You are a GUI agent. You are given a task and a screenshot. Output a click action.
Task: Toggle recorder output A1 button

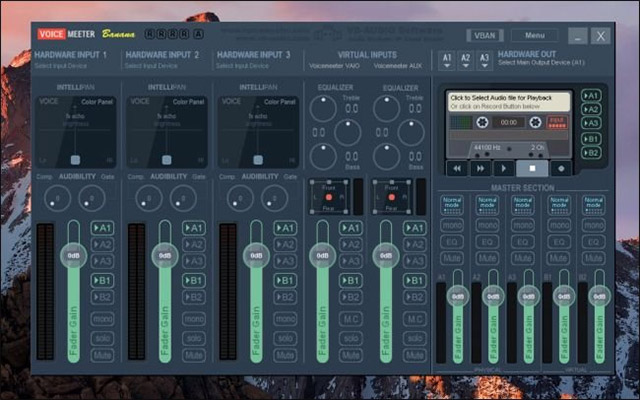coord(591,96)
